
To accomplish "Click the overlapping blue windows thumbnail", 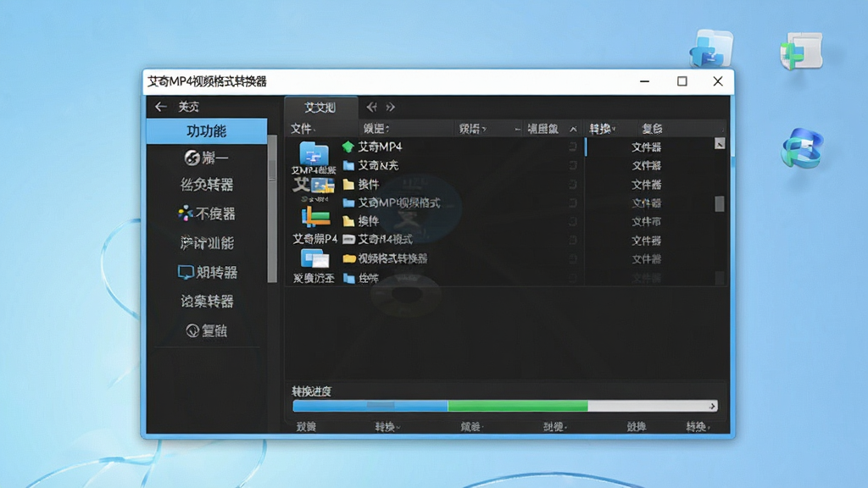I will coord(314,259).
